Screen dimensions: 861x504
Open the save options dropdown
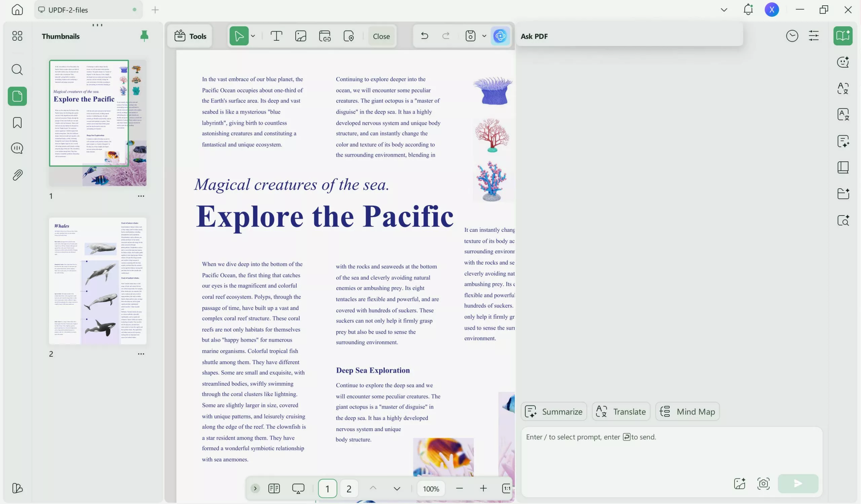coord(484,36)
